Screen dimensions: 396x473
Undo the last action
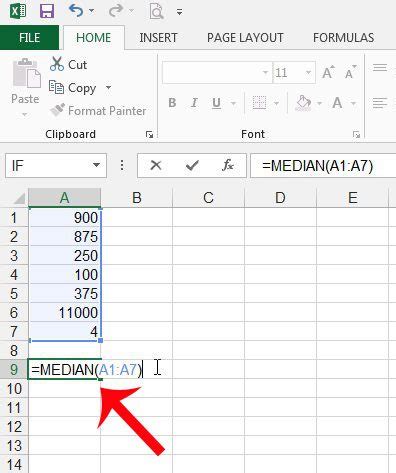pyautogui.click(x=76, y=11)
